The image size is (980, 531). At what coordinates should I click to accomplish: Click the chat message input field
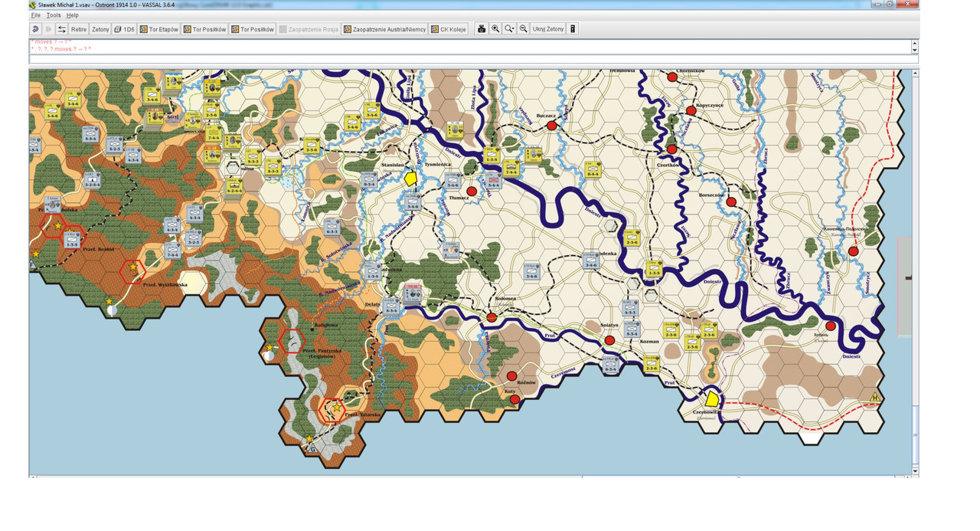click(x=474, y=59)
